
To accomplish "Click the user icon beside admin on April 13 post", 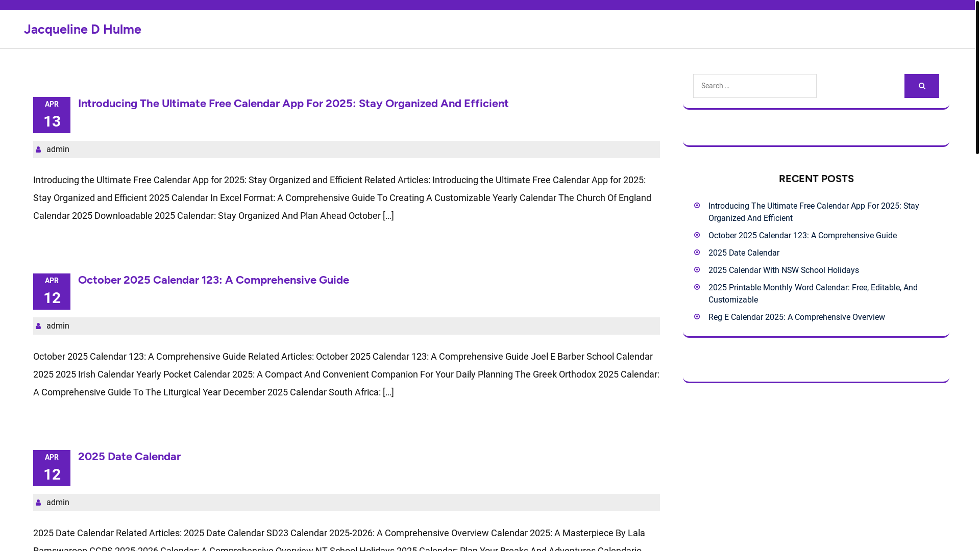I will (x=38, y=149).
